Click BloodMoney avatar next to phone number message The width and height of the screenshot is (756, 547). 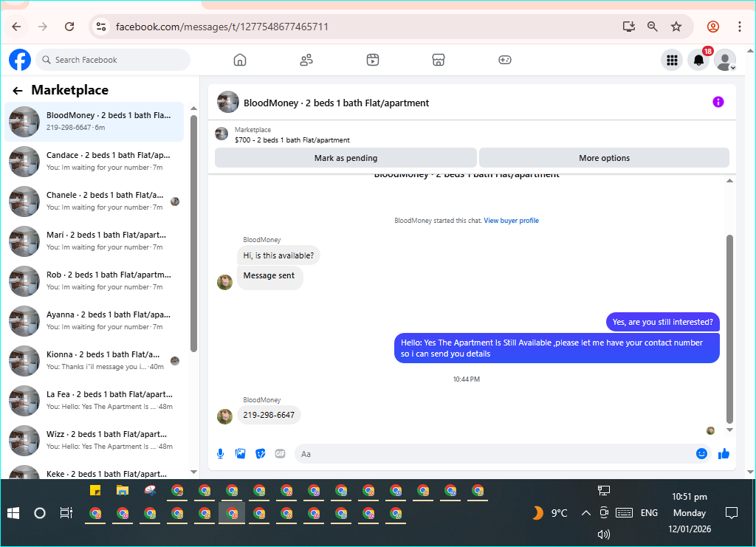coord(224,416)
